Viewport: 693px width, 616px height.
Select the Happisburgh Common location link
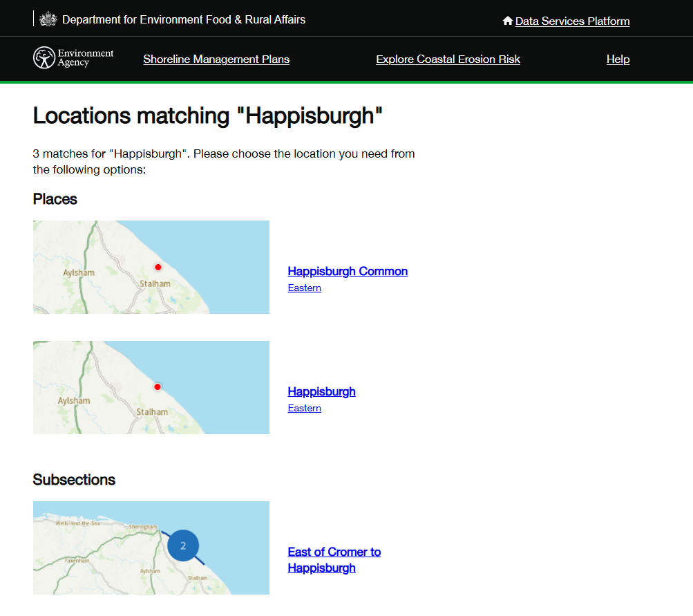348,271
